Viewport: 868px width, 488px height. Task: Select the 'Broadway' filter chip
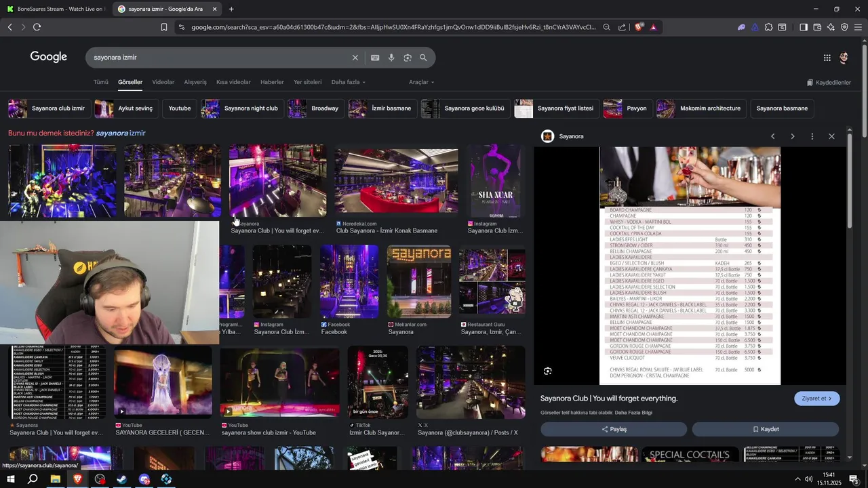[315, 108]
